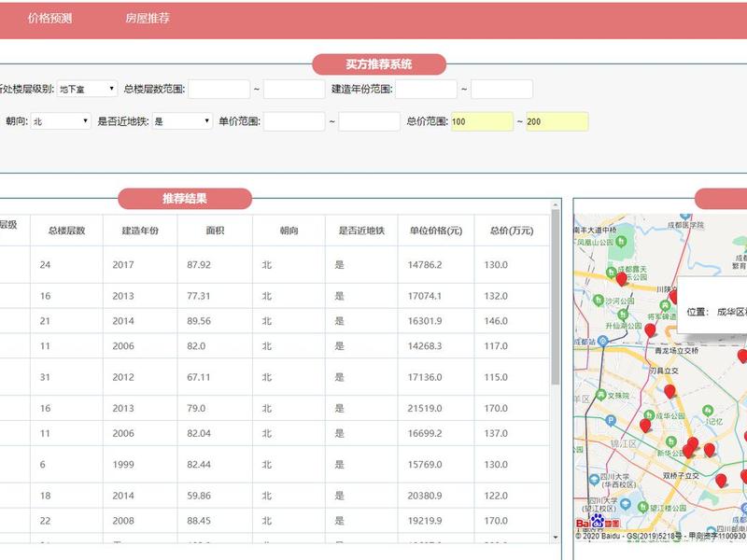Focus the 总楼层数范围 minimum input field
747x560 pixels.
219,89
